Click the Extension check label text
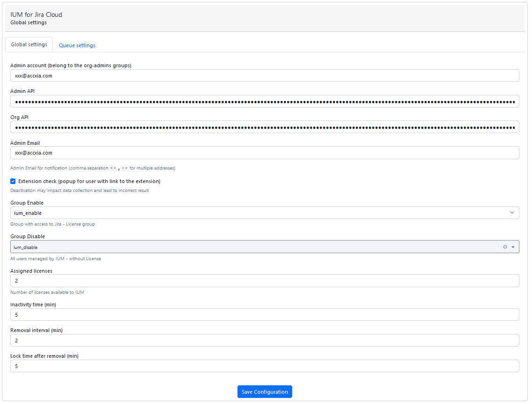 [89, 181]
